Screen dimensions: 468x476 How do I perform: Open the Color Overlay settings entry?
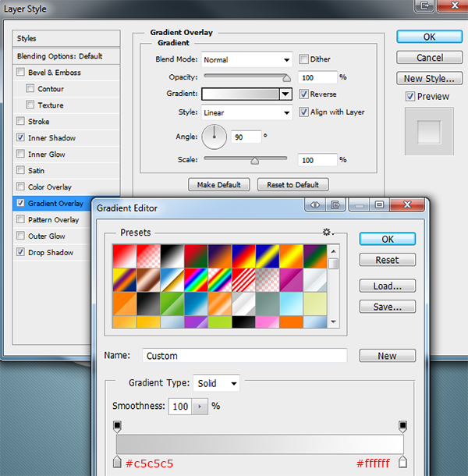pos(50,187)
